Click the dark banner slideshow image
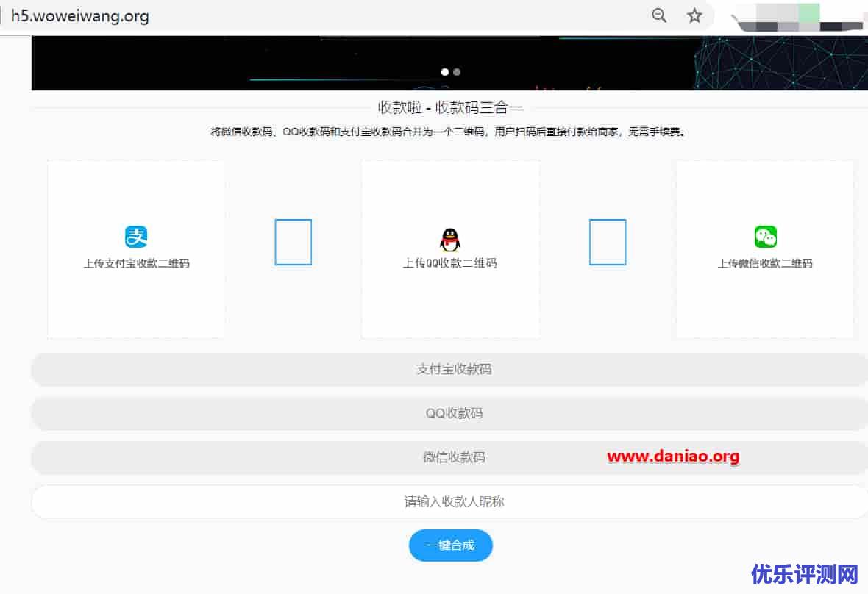868x594 pixels. click(449, 63)
